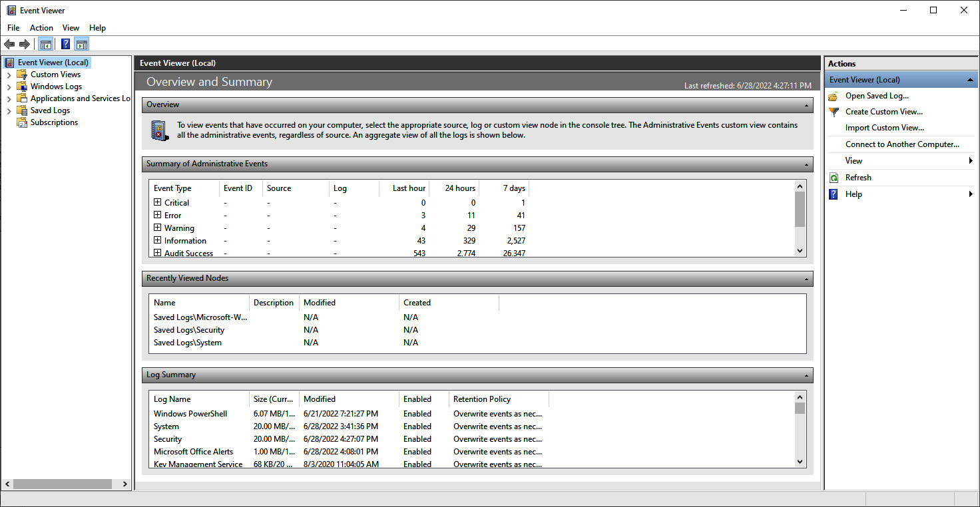Click the console tree horizontal scrollbar right arrow
Viewport: 980px width, 507px height.
click(x=125, y=484)
